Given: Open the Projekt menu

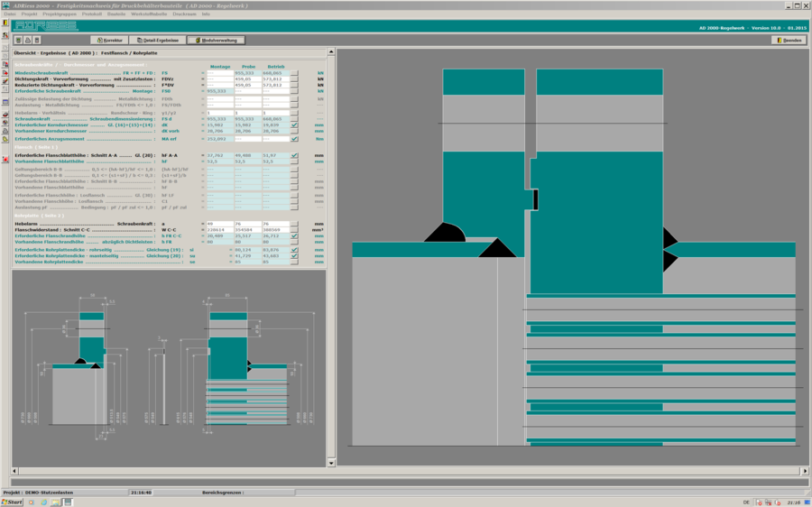Looking at the screenshot, I should tap(30, 14).
